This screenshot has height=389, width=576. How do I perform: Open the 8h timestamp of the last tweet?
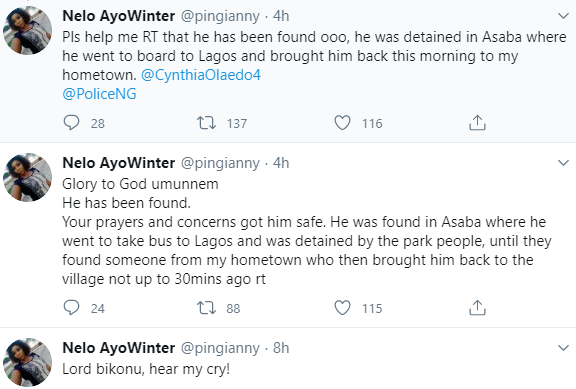click(281, 348)
